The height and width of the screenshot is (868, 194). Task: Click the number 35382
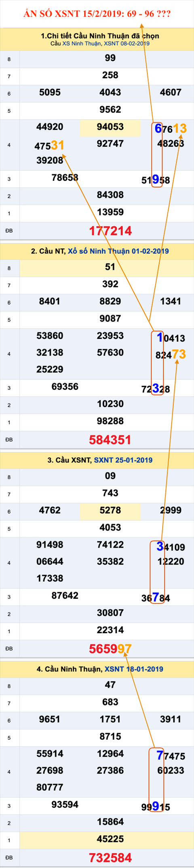110,562
